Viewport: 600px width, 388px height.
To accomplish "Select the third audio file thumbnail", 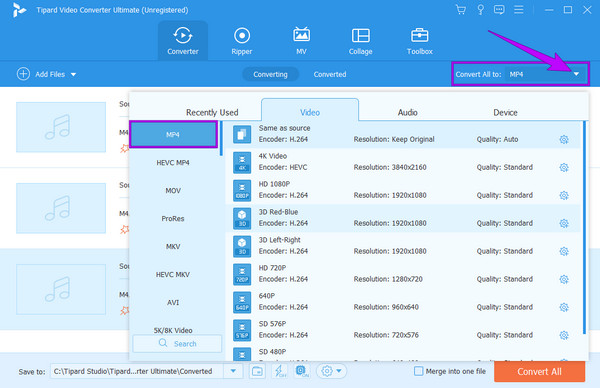I will tap(61, 289).
